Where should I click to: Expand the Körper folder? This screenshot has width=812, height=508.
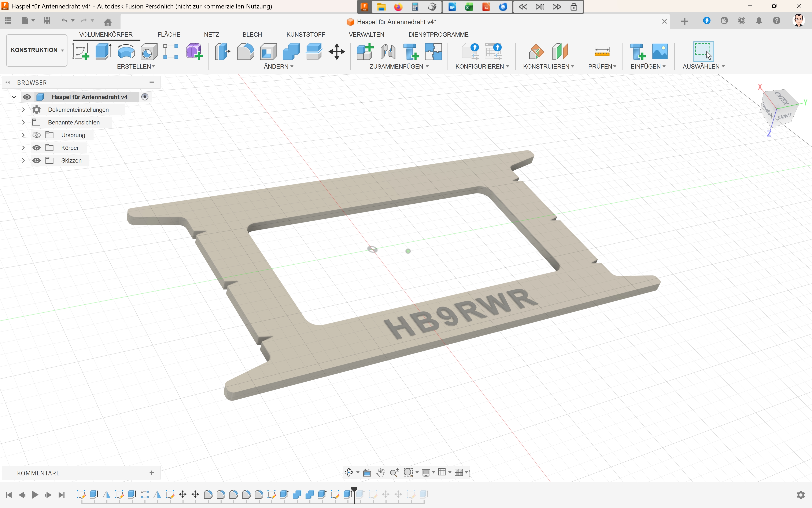23,148
